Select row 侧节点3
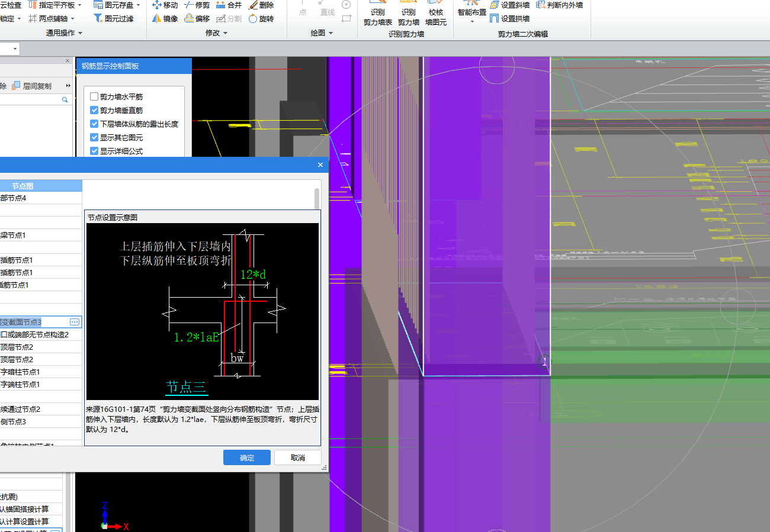 pos(41,422)
